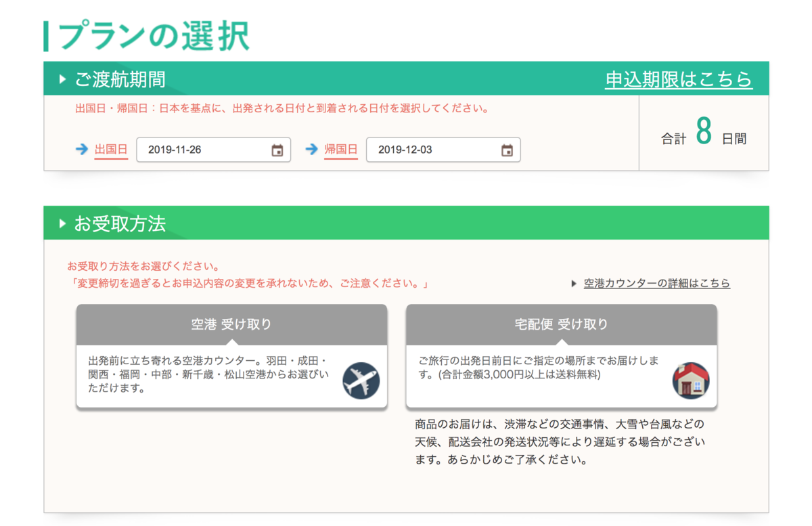Focus the departure date field 2019-11-26

click(203, 150)
